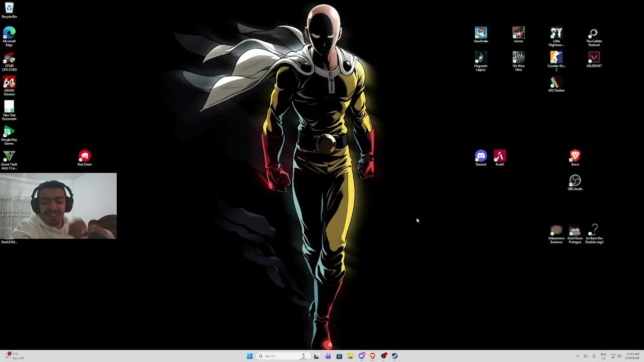The image size is (644, 362).
Task: Select the Im Bann Der Dunklen Jagd icon
Action: pos(594,235)
